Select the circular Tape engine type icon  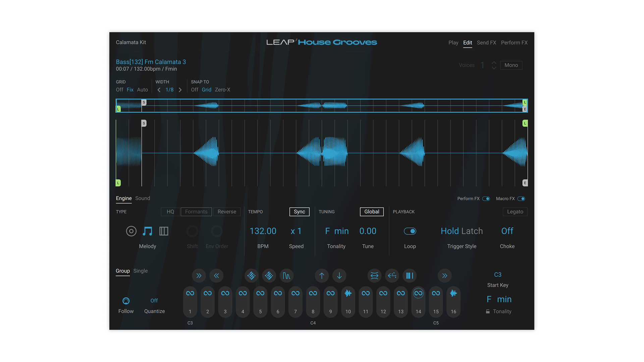(131, 231)
